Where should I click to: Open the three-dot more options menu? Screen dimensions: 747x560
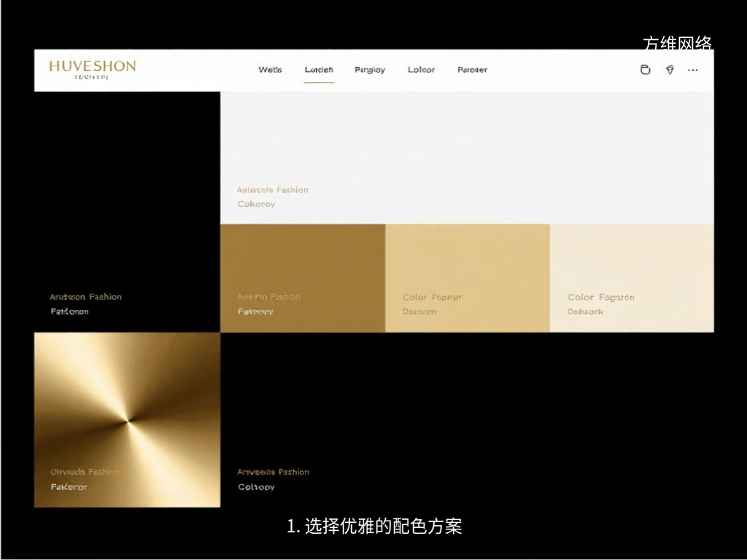pyautogui.click(x=693, y=70)
